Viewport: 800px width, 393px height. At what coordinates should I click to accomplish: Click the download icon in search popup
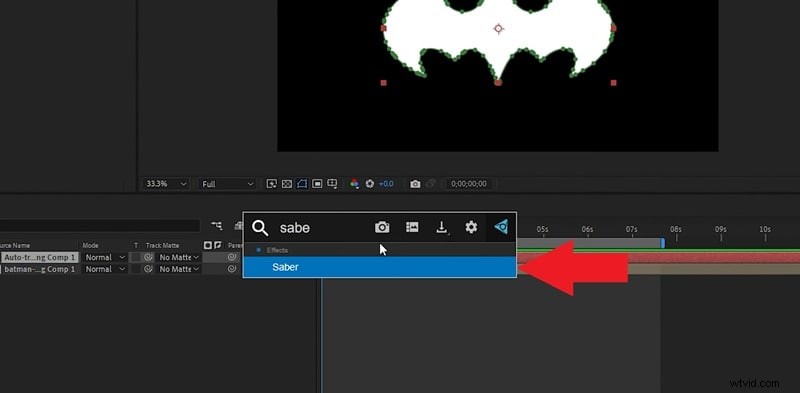(x=442, y=227)
